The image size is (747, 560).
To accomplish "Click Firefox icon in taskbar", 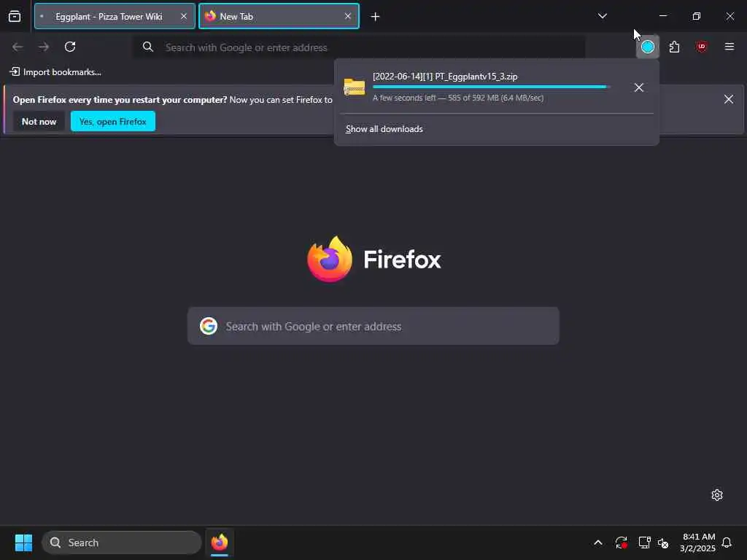I will pyautogui.click(x=219, y=542).
